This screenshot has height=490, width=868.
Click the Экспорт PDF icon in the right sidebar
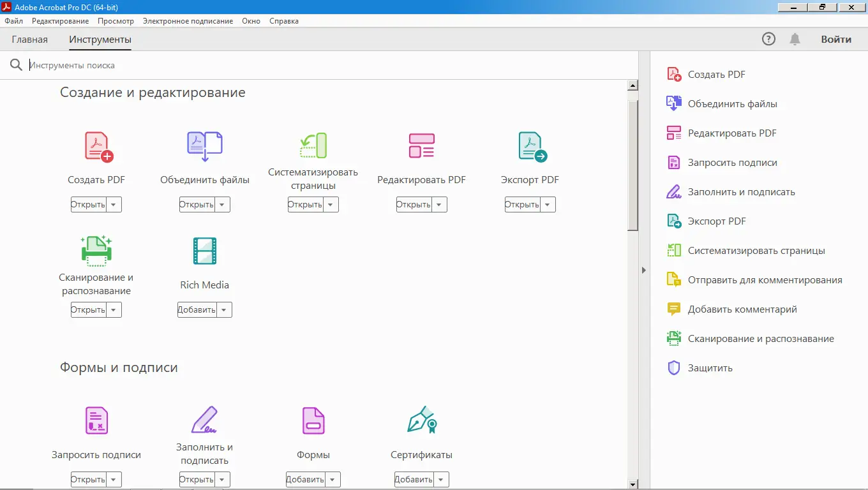click(674, 221)
